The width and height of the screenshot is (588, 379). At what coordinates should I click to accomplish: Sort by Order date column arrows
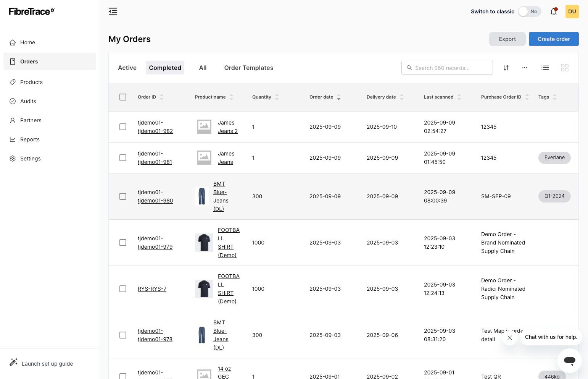[x=338, y=97]
